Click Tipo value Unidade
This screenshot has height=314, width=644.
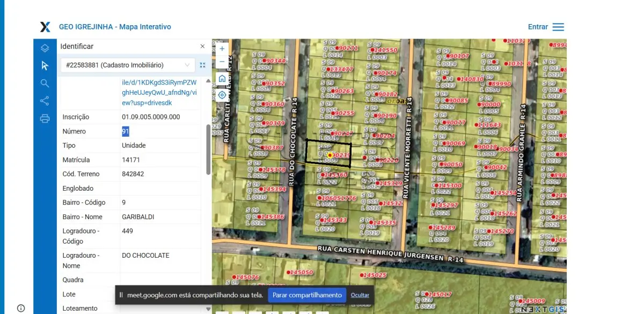click(x=134, y=145)
